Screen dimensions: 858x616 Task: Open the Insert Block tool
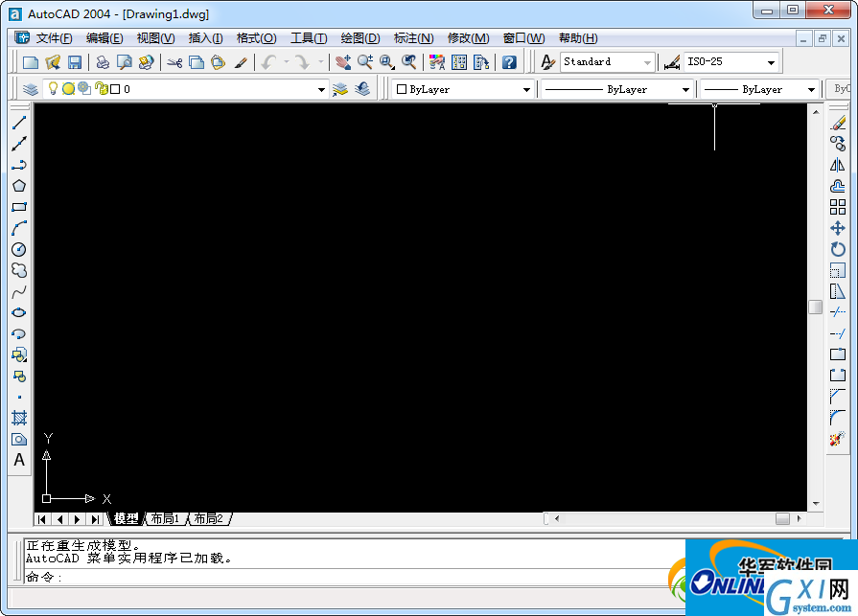[x=19, y=355]
